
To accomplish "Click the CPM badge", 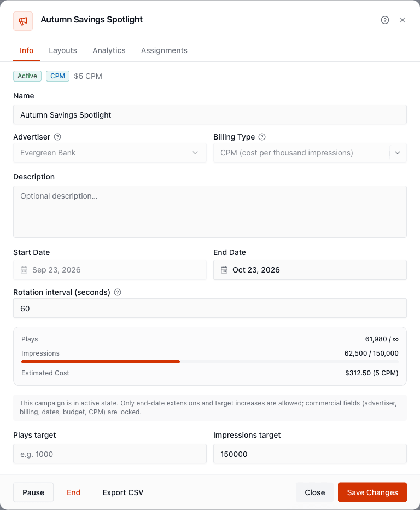I will tap(57, 76).
